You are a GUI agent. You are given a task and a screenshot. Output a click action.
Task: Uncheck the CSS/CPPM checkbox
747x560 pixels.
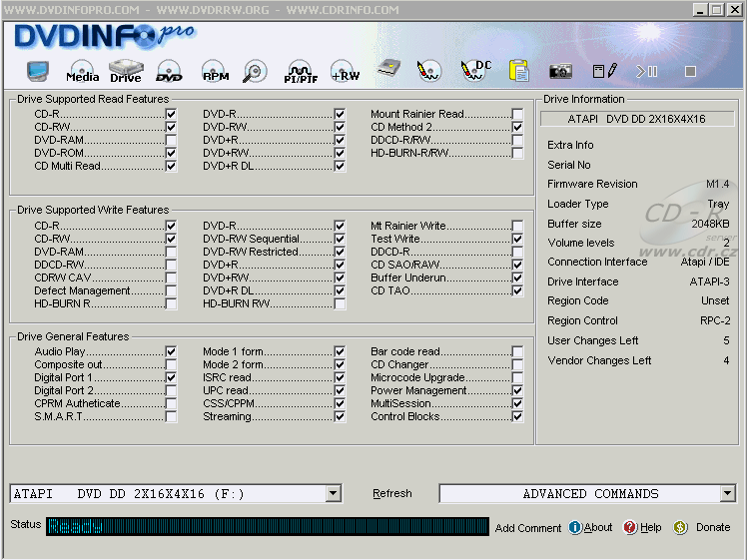click(340, 403)
